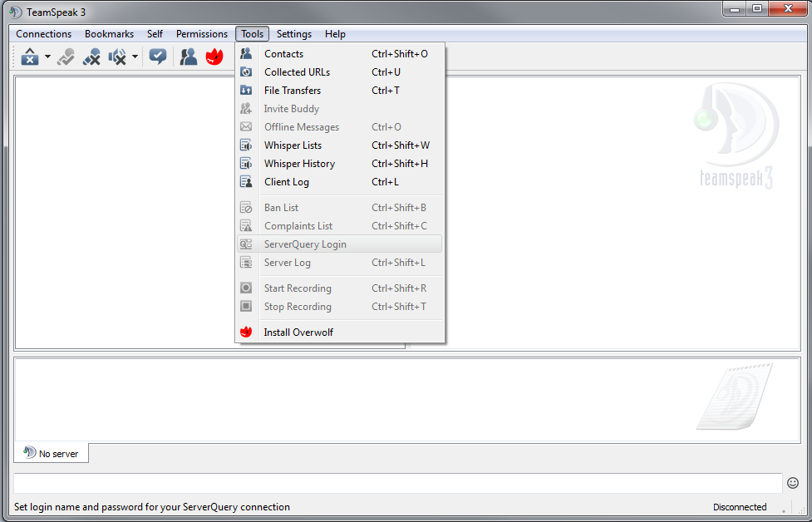Click the File Transfers menu icon
This screenshot has height=522, width=812.
coord(246,90)
